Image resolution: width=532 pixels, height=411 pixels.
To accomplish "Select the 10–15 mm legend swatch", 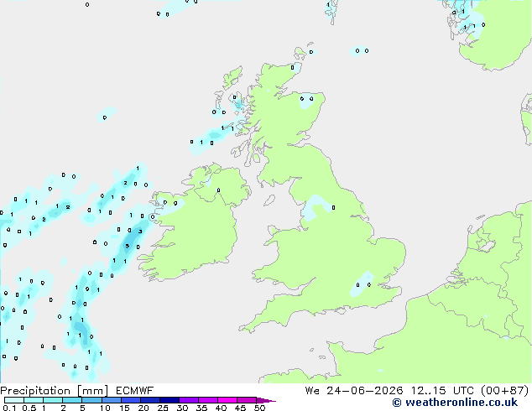I will click(x=111, y=400).
